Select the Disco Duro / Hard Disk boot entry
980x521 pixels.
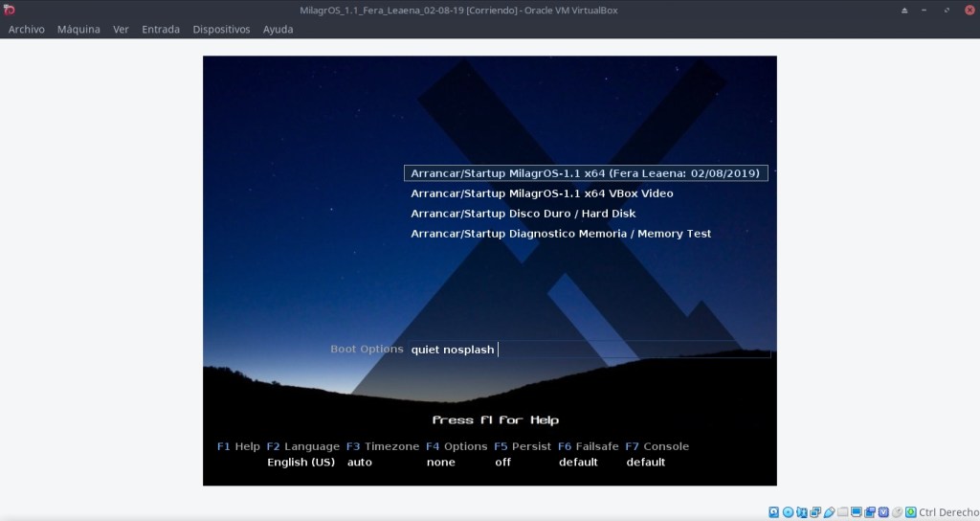click(x=523, y=214)
